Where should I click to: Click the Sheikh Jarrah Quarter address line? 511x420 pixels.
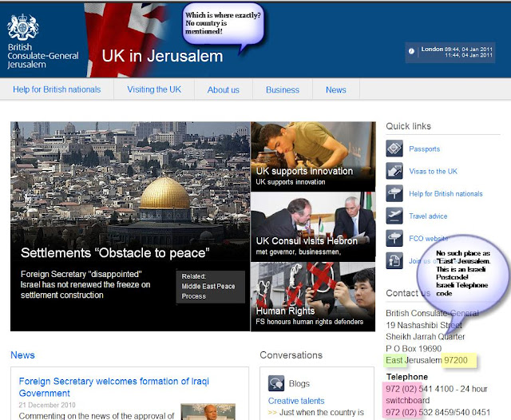(x=426, y=337)
